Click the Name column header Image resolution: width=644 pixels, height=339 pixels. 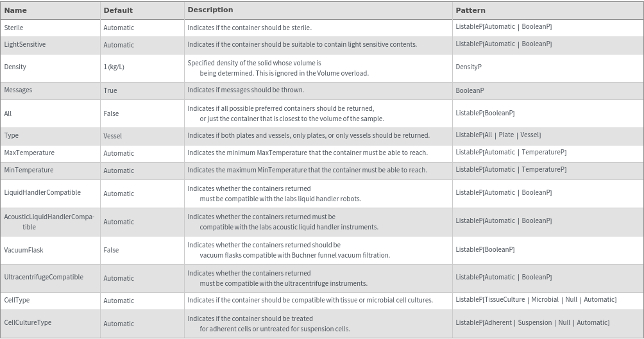click(15, 10)
